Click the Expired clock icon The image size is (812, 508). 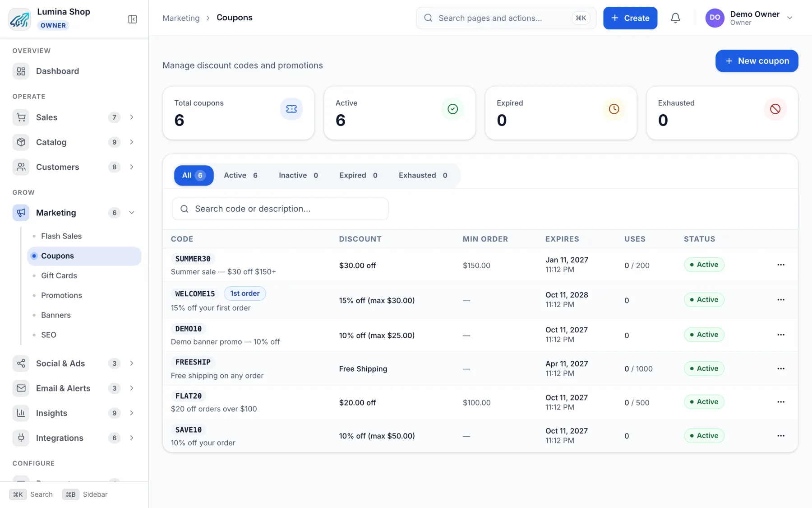(614, 109)
